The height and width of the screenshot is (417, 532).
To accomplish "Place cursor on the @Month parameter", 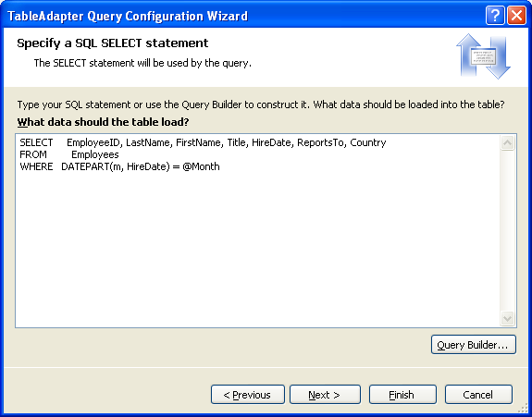I will coord(201,166).
